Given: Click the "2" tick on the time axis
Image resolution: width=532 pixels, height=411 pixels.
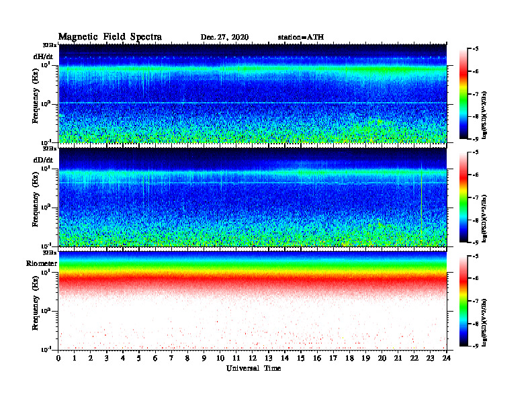Looking at the screenshot, I should tap(91, 359).
